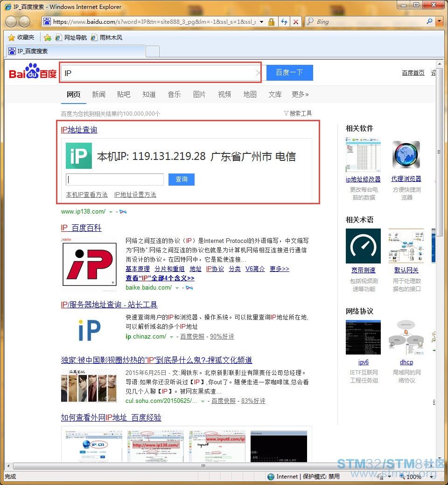Switch to the 地图 search tab
Image resolution: width=448 pixels, height=485 pixels.
(250, 94)
